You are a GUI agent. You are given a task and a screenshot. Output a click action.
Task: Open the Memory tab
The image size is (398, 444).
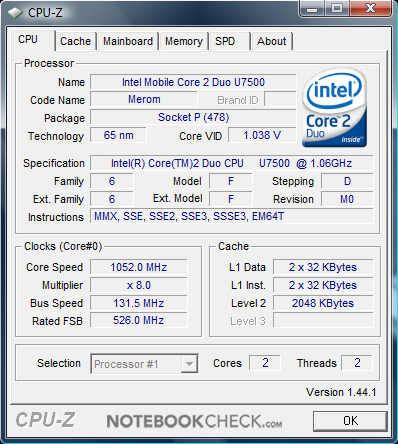pos(184,41)
